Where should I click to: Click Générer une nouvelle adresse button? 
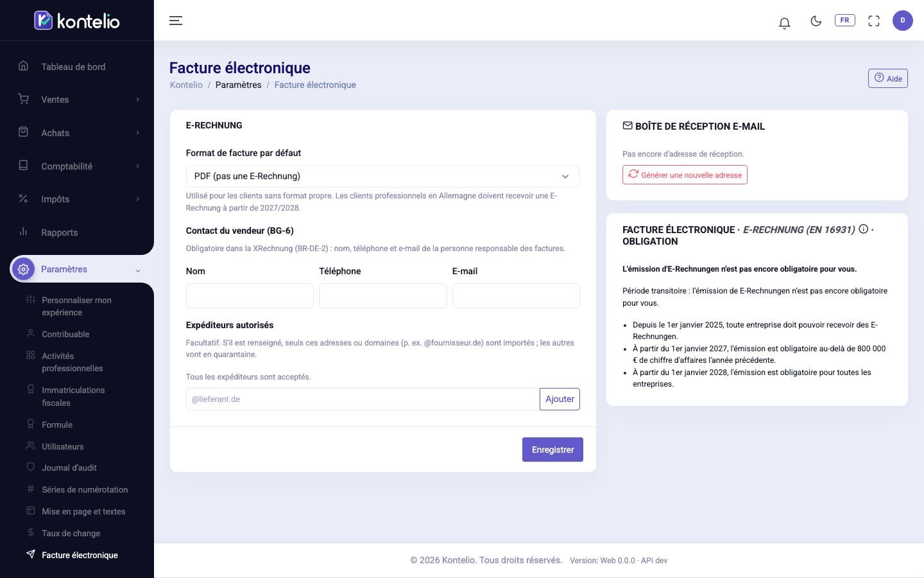[x=685, y=175]
